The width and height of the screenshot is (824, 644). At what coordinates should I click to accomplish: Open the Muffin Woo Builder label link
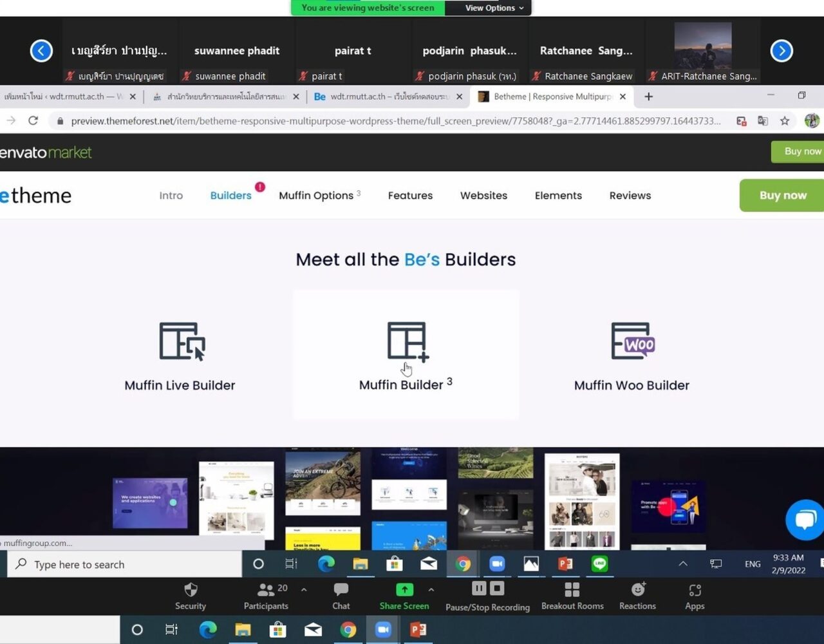point(632,385)
